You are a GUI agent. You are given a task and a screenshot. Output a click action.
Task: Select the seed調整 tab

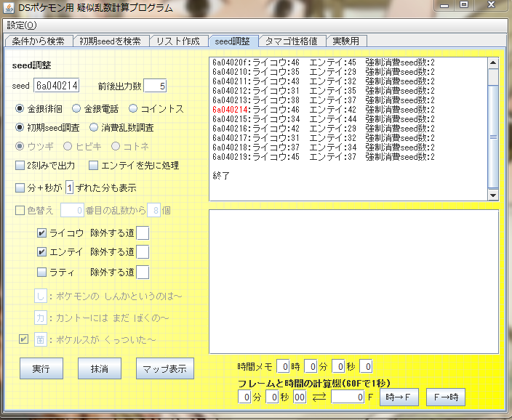(233, 41)
